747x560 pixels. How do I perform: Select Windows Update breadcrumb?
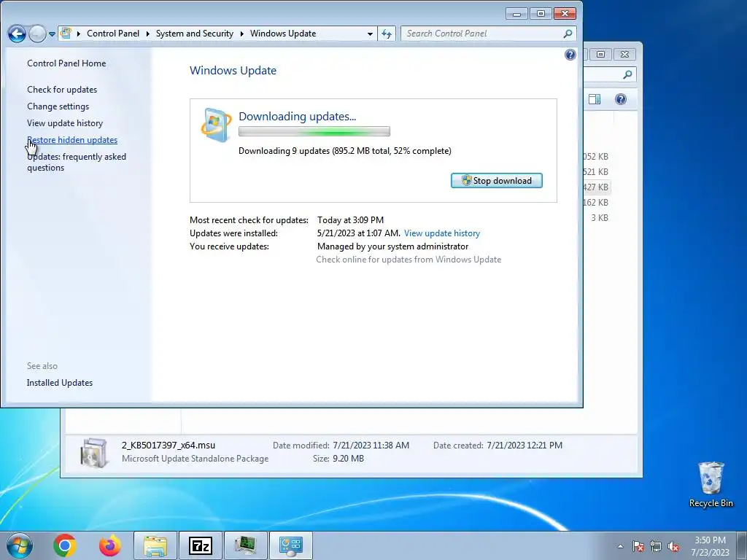point(283,34)
